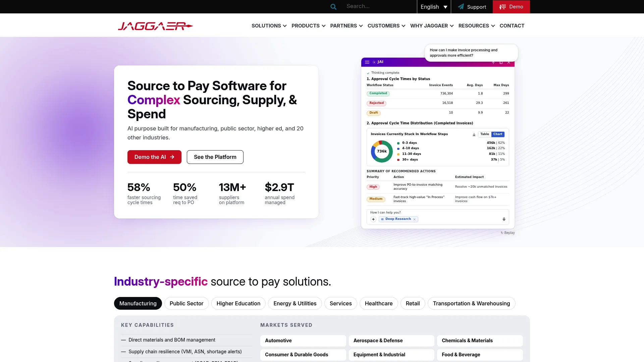
Task: Select the Higher Education tab
Action: [238, 303]
